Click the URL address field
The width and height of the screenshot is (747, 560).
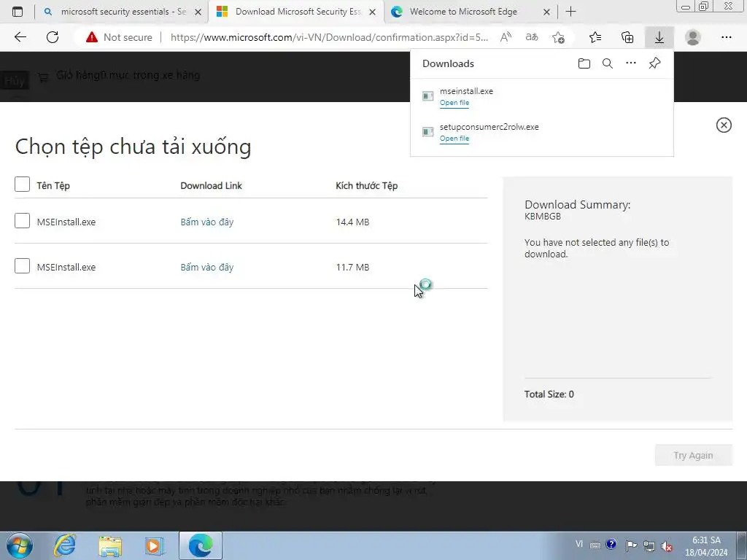[329, 37]
